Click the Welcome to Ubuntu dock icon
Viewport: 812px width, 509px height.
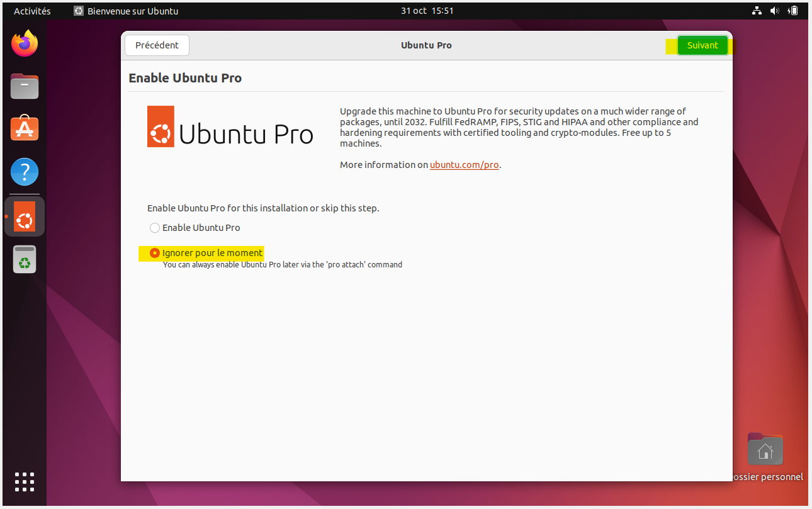tap(25, 216)
